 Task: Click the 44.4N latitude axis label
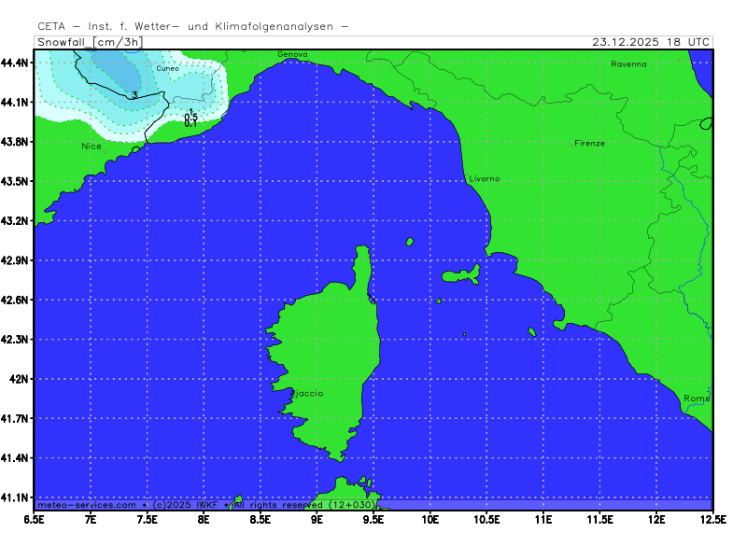[x=16, y=63]
